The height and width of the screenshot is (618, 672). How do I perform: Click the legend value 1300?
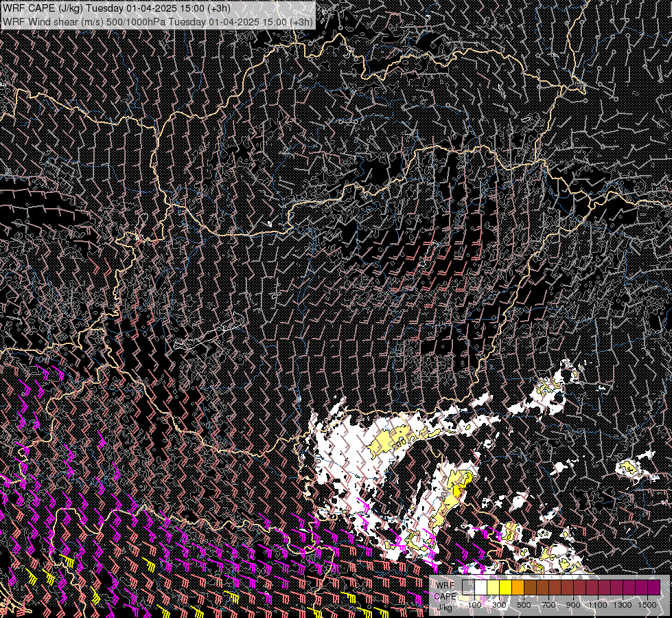coord(623,605)
